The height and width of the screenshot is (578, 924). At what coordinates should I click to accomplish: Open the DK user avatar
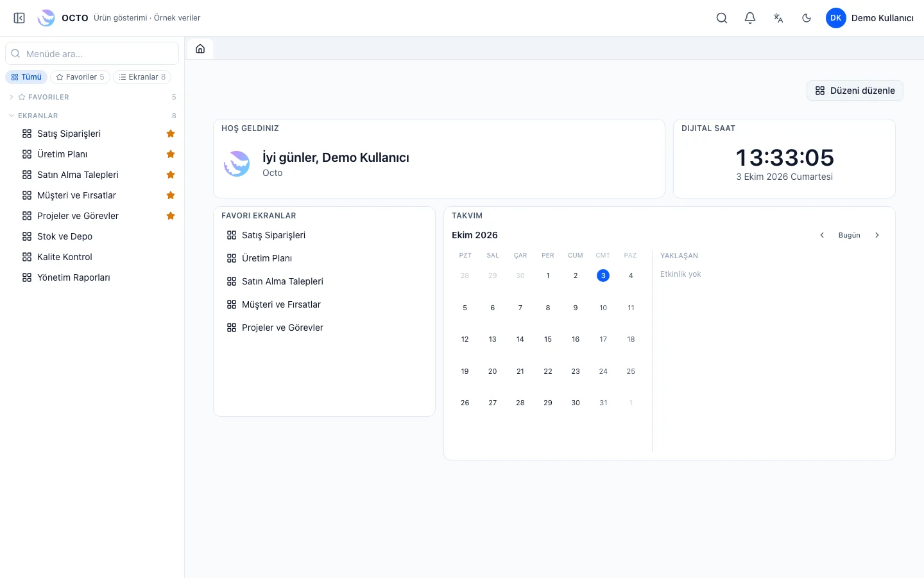point(836,18)
